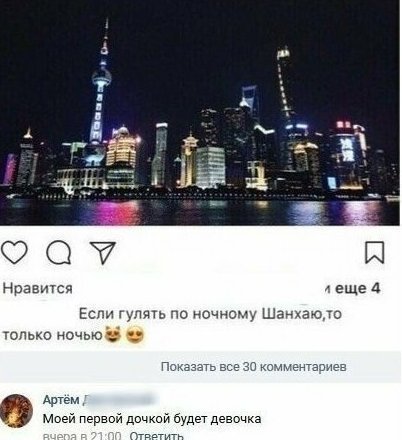View likes list via Нравится text
402x440 pixels.
[38, 288]
